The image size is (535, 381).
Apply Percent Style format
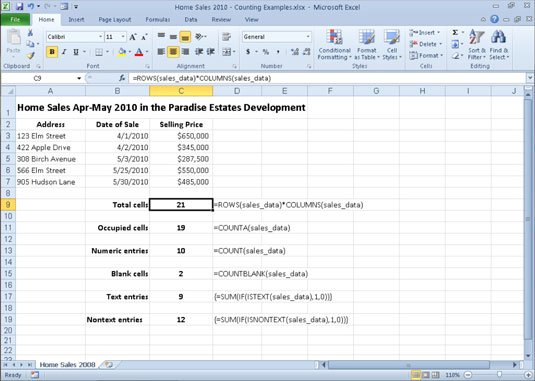[266, 52]
